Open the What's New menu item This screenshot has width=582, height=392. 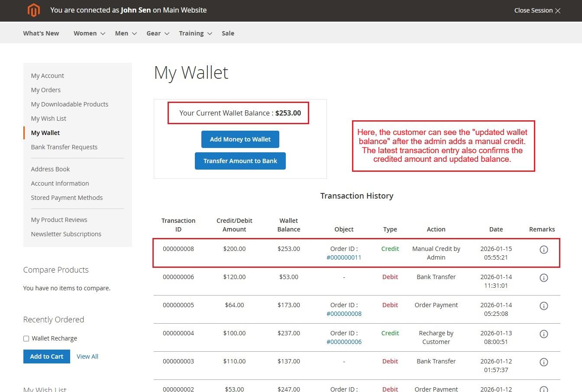[x=41, y=33]
